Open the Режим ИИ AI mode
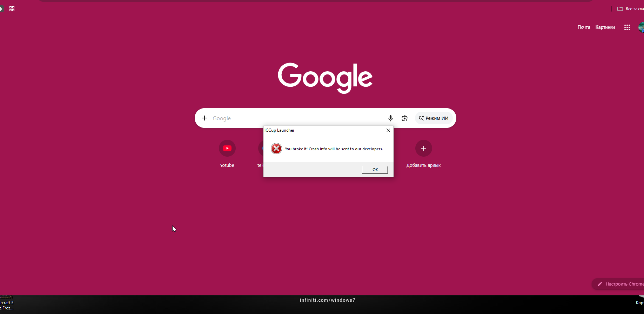Screen dimensions: 644x314 pyautogui.click(x=434, y=118)
